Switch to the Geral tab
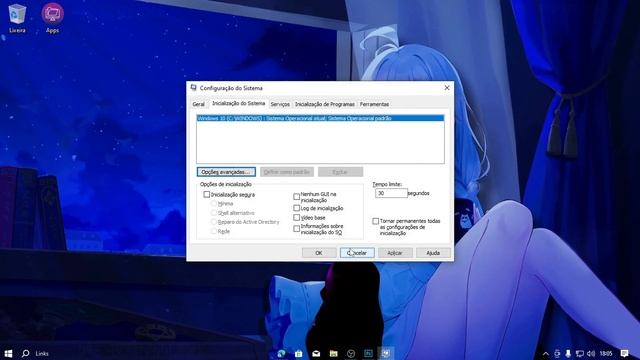Image resolution: width=640 pixels, height=360 pixels. click(198, 104)
